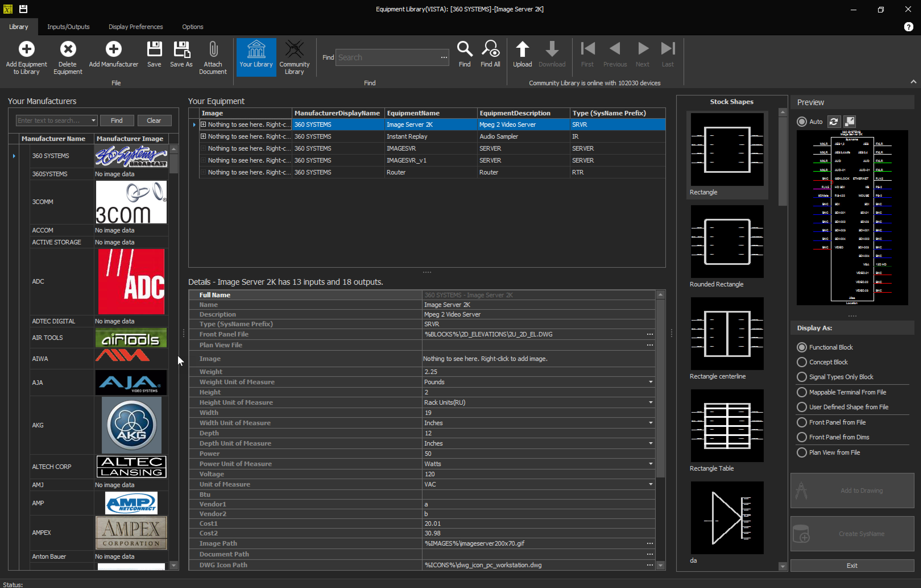Switch to the Library tab

pos(18,27)
